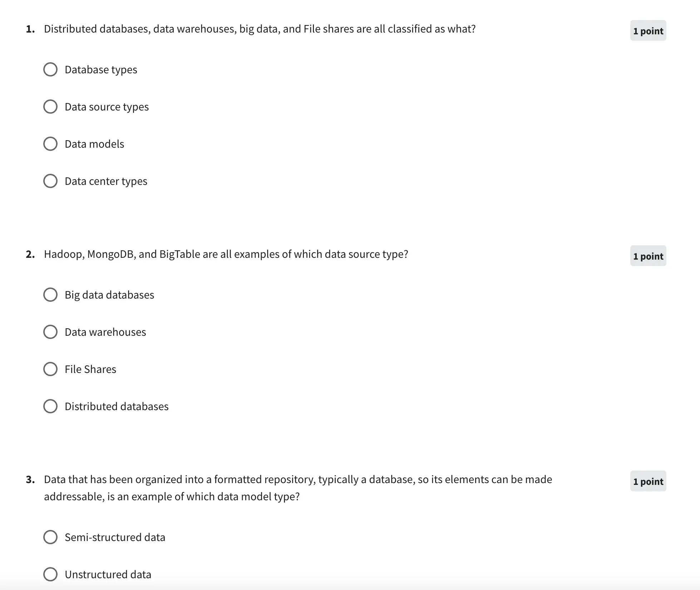Choose Semi-structured data for question 3

(50, 537)
